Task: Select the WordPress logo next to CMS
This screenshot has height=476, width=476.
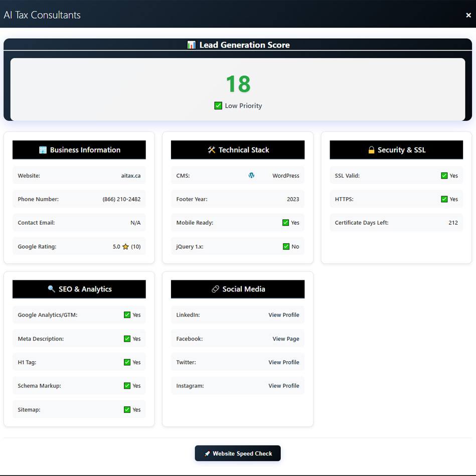Action: [251, 176]
